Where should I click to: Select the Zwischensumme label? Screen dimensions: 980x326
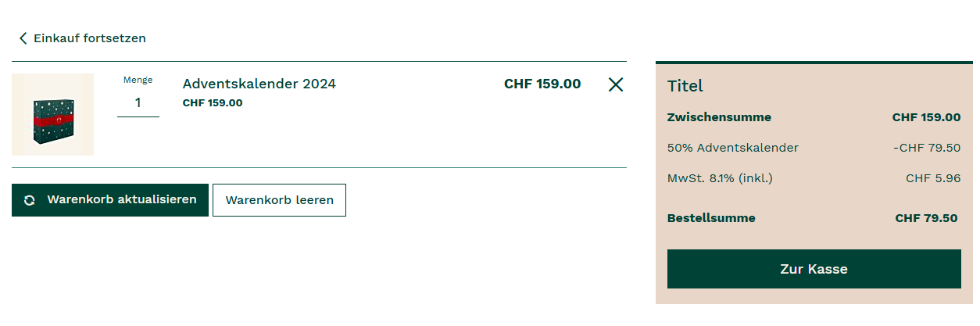[719, 117]
